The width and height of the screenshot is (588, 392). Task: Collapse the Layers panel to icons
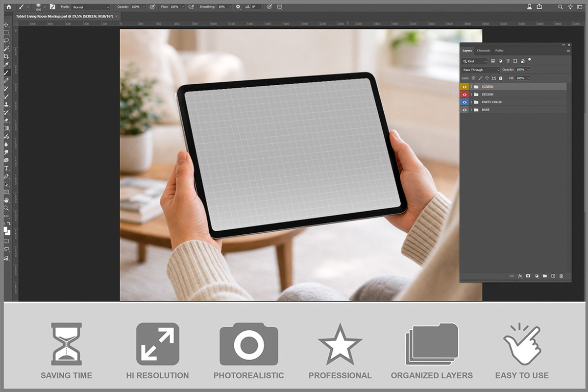[563, 45]
